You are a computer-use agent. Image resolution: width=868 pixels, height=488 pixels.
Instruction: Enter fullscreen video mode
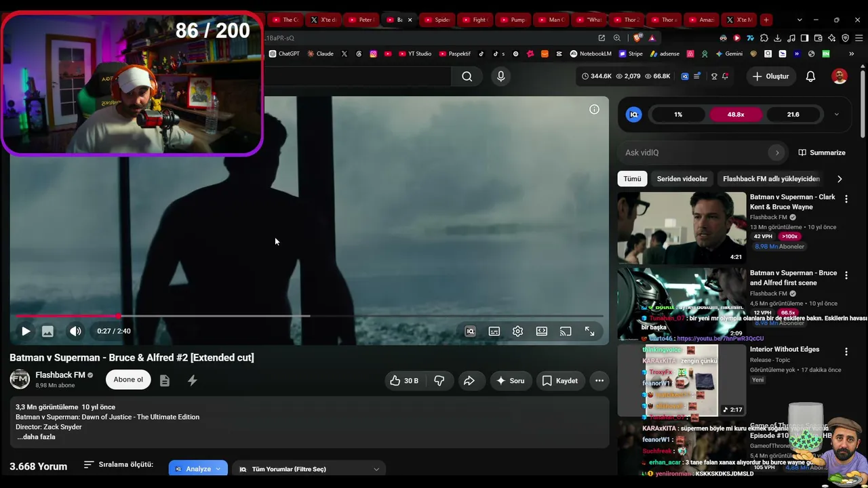click(590, 331)
